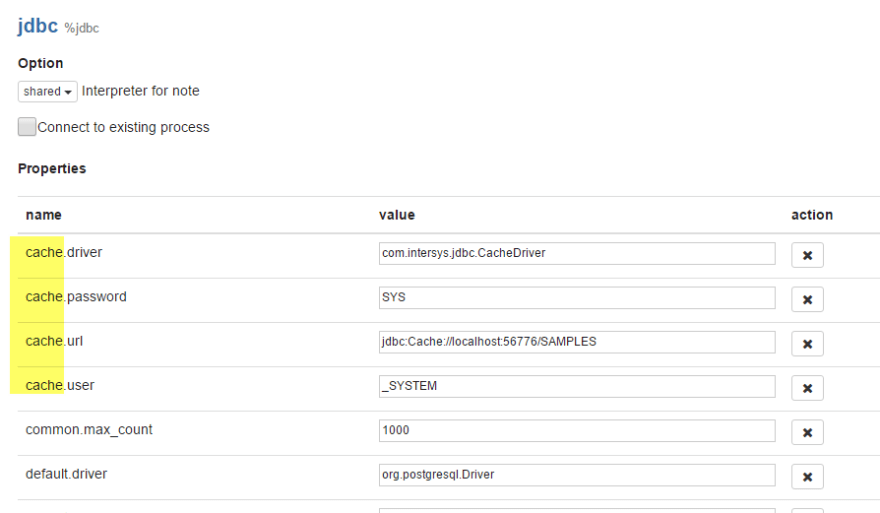Remove the cache.driver property

pos(807,255)
